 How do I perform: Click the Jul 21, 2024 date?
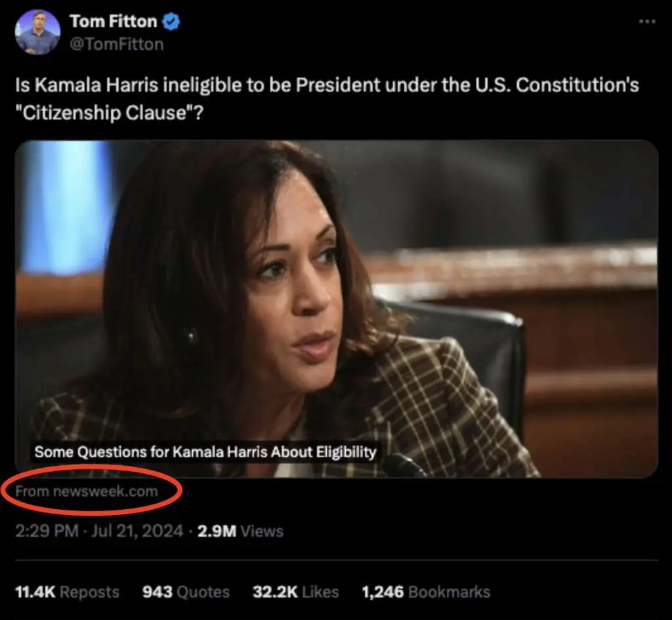tap(137, 531)
